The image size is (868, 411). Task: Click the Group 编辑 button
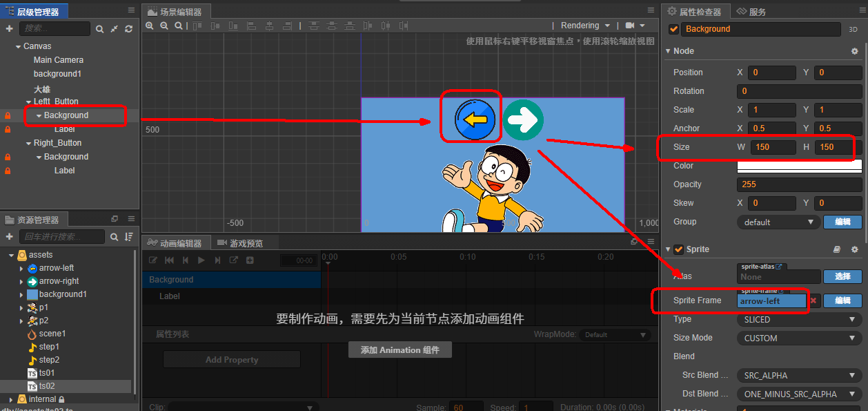(842, 222)
